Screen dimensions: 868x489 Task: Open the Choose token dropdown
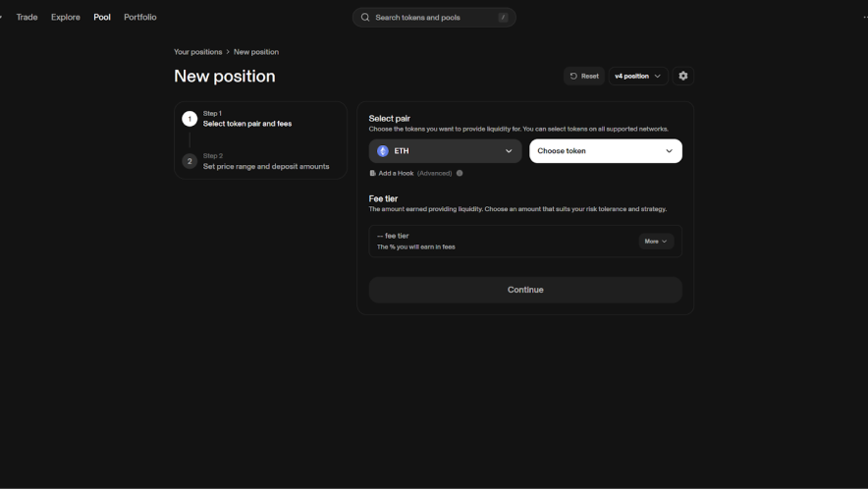point(605,151)
